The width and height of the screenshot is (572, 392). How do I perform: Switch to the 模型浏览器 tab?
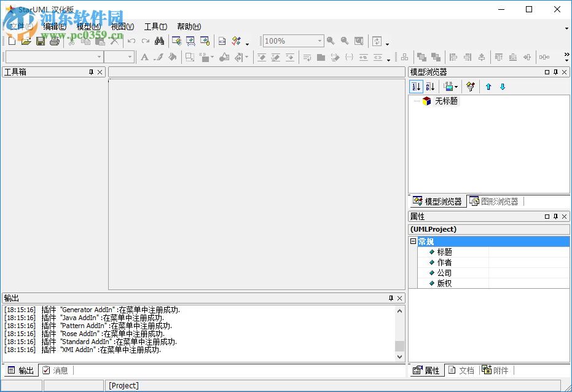[437, 202]
